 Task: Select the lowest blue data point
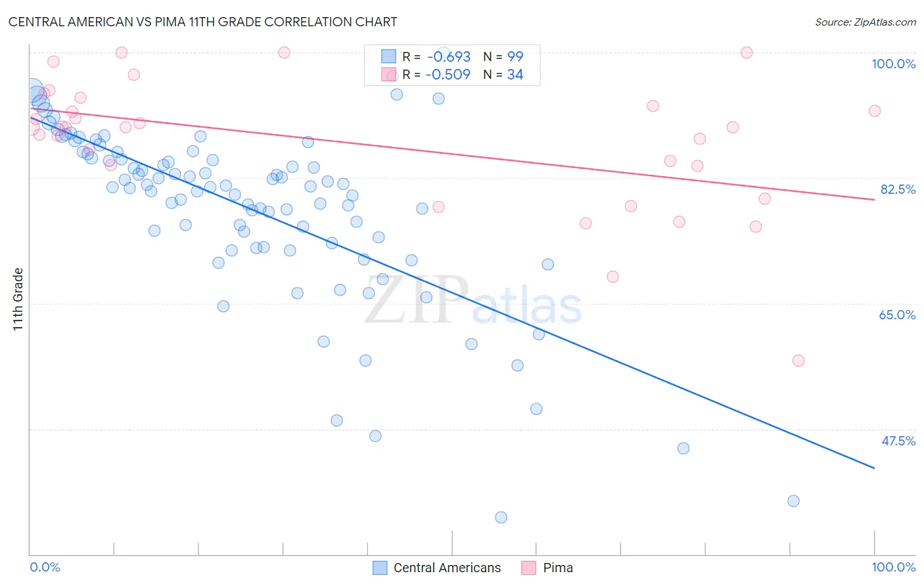pos(501,517)
